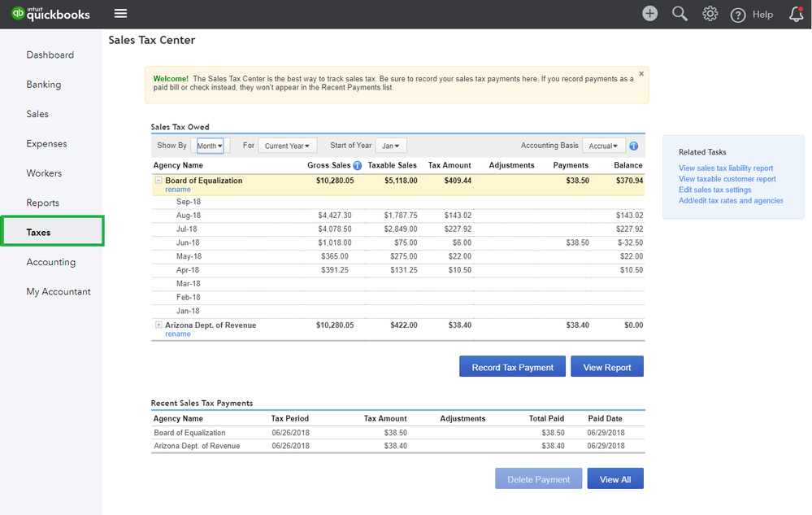
Task: Open the Show By Month dropdown
Action: [x=211, y=146]
